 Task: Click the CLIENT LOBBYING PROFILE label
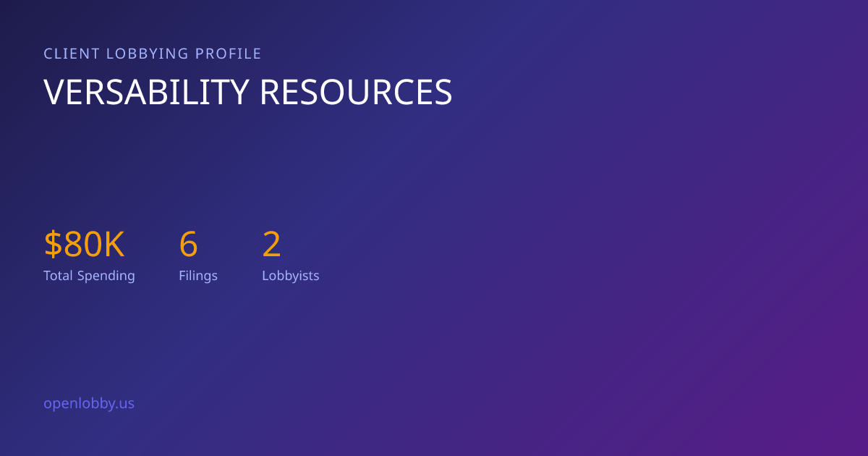pos(153,54)
